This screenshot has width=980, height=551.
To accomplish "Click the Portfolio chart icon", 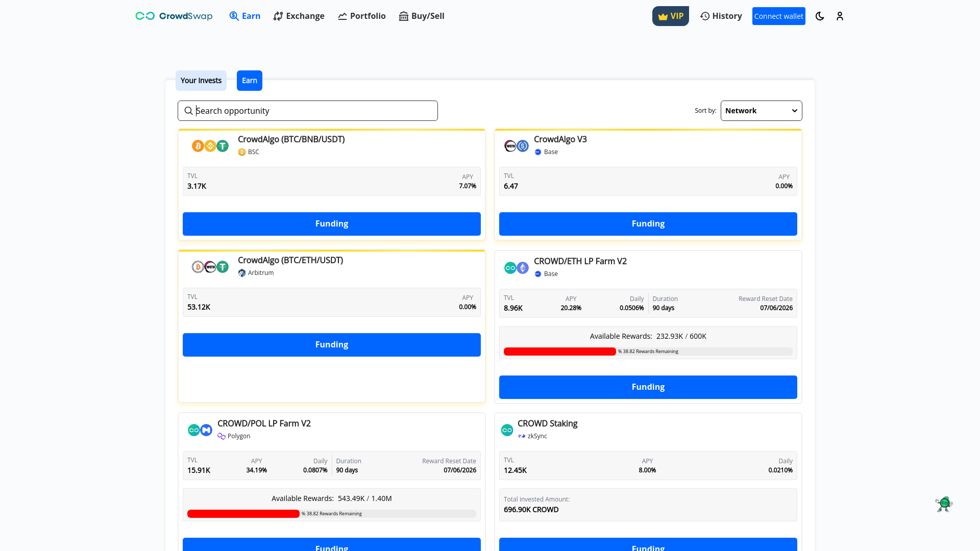I will [342, 16].
